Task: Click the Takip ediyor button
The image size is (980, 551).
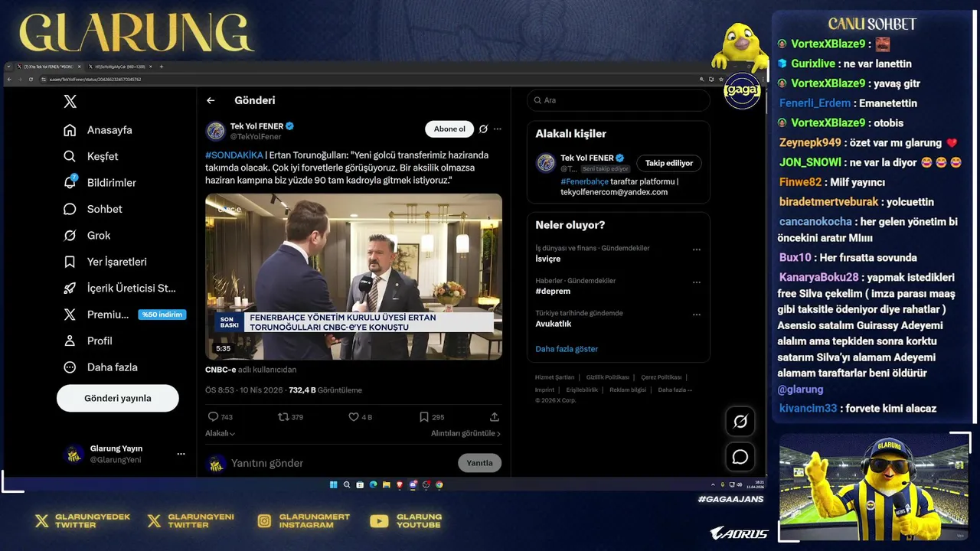Action: pos(669,163)
